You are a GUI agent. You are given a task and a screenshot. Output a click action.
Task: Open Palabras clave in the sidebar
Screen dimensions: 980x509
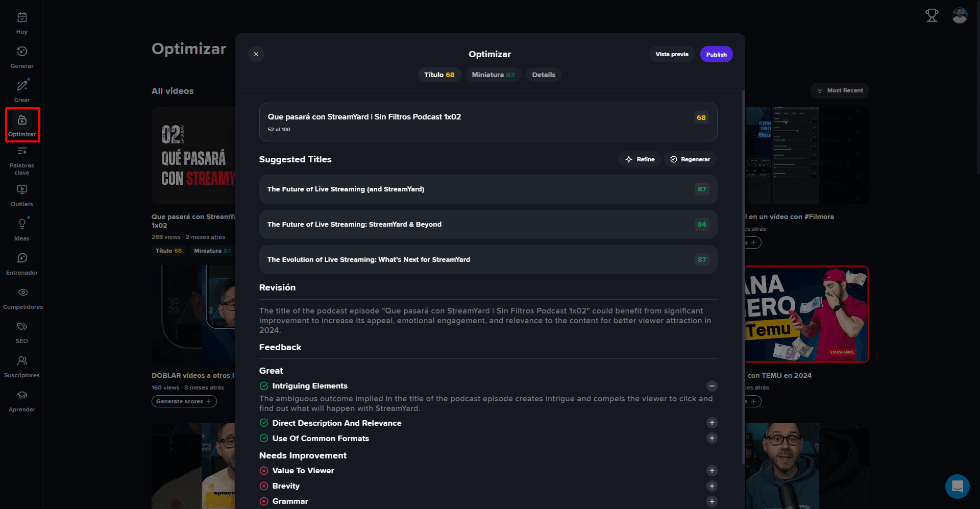click(22, 161)
